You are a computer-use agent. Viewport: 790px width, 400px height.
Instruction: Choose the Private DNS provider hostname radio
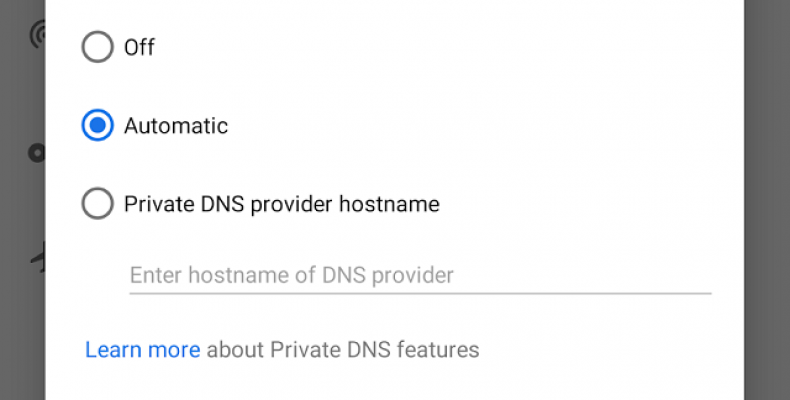tap(97, 204)
